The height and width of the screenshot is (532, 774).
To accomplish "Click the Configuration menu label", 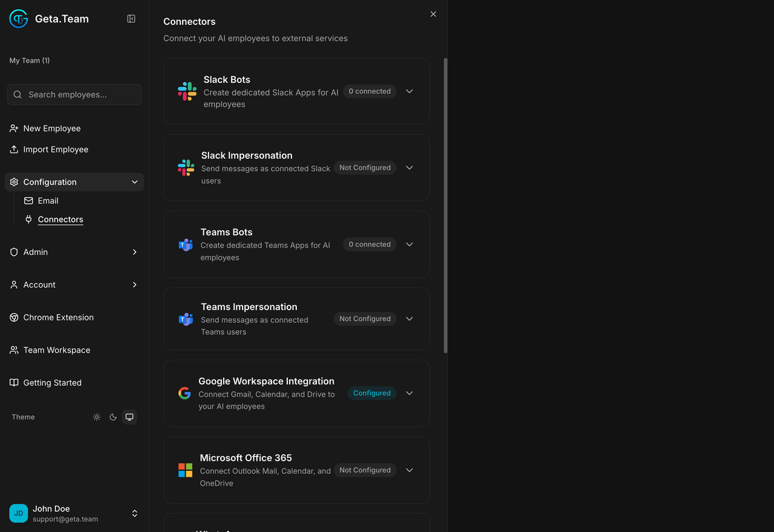I will click(x=50, y=182).
